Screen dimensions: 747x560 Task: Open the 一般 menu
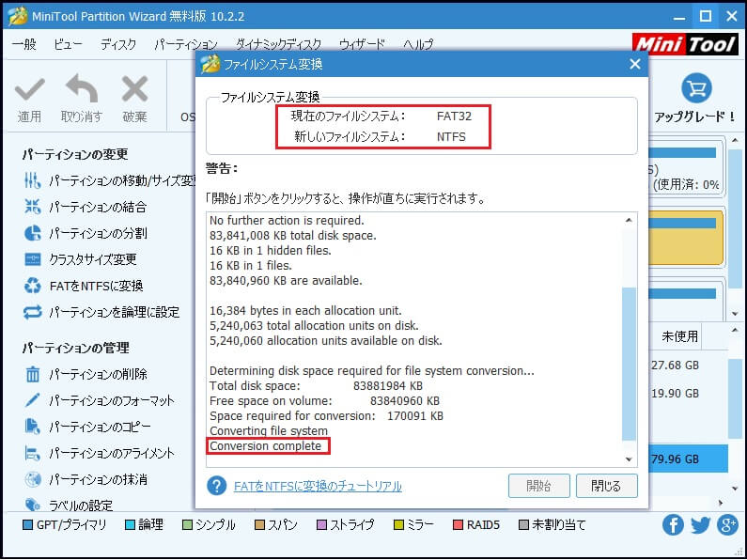pos(23,44)
